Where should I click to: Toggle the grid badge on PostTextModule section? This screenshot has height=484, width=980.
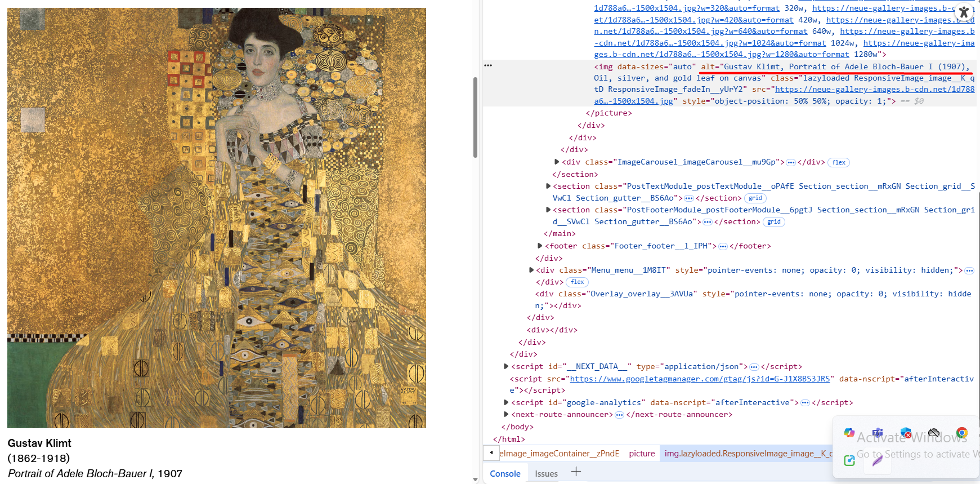click(x=755, y=198)
